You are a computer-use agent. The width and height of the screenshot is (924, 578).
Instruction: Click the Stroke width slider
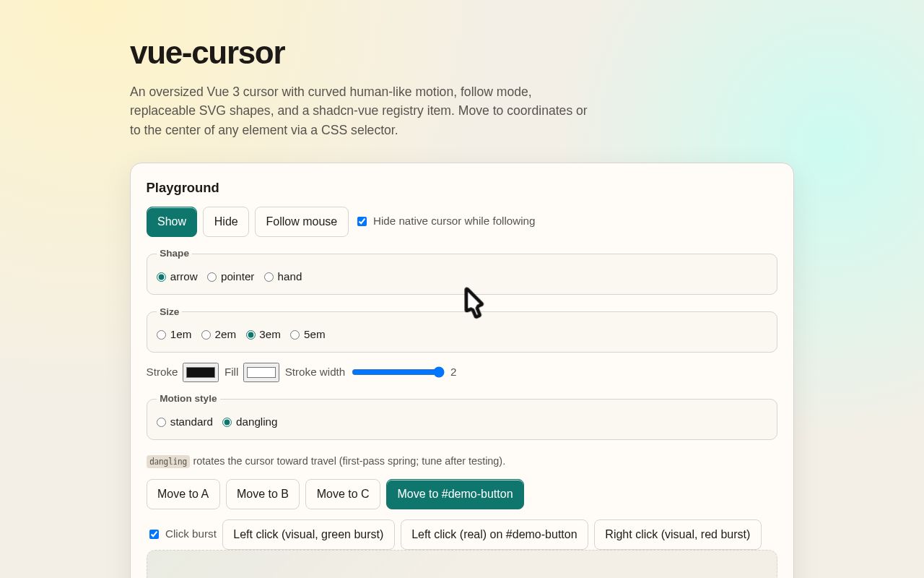[398, 372]
